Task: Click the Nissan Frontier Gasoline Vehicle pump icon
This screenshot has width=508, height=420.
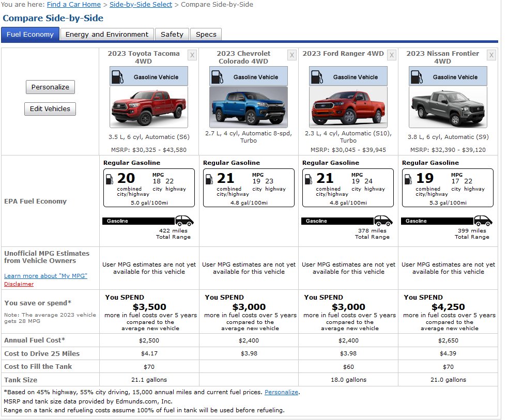Action: pos(417,77)
